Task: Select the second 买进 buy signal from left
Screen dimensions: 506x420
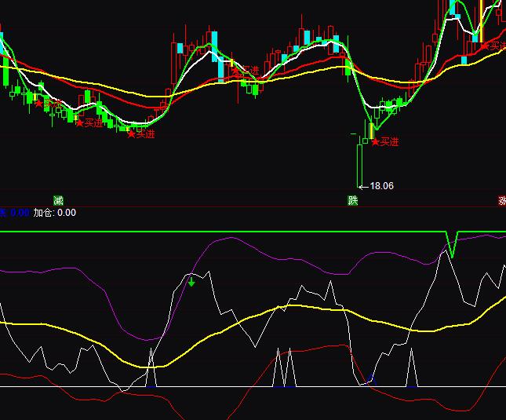Action: pos(79,122)
